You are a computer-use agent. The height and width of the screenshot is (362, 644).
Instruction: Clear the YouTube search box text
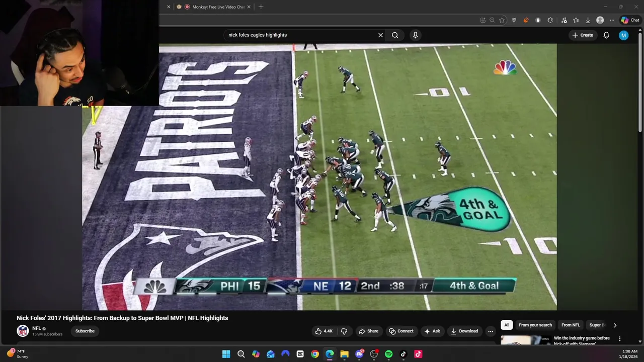pyautogui.click(x=380, y=35)
